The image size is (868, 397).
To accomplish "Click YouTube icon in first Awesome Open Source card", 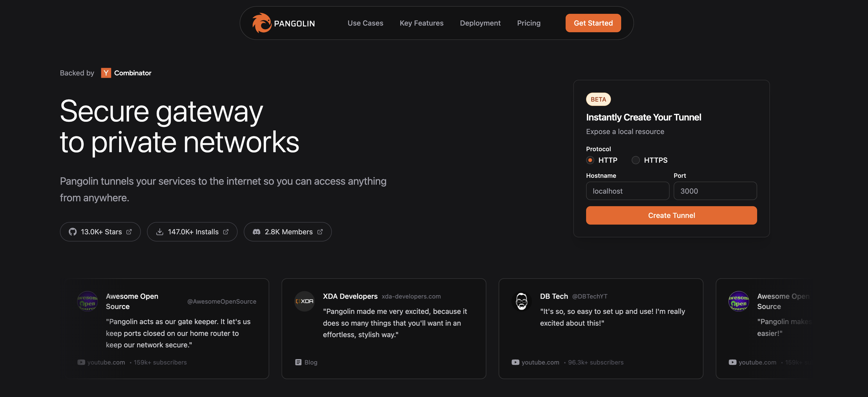I will (81, 362).
